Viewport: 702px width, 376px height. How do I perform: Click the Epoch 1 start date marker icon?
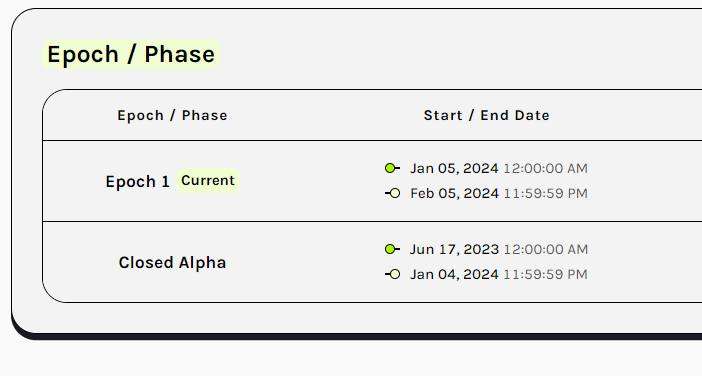tap(393, 168)
